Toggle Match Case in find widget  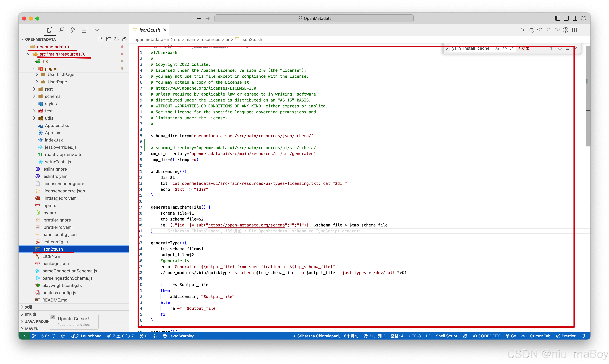pos(497,48)
